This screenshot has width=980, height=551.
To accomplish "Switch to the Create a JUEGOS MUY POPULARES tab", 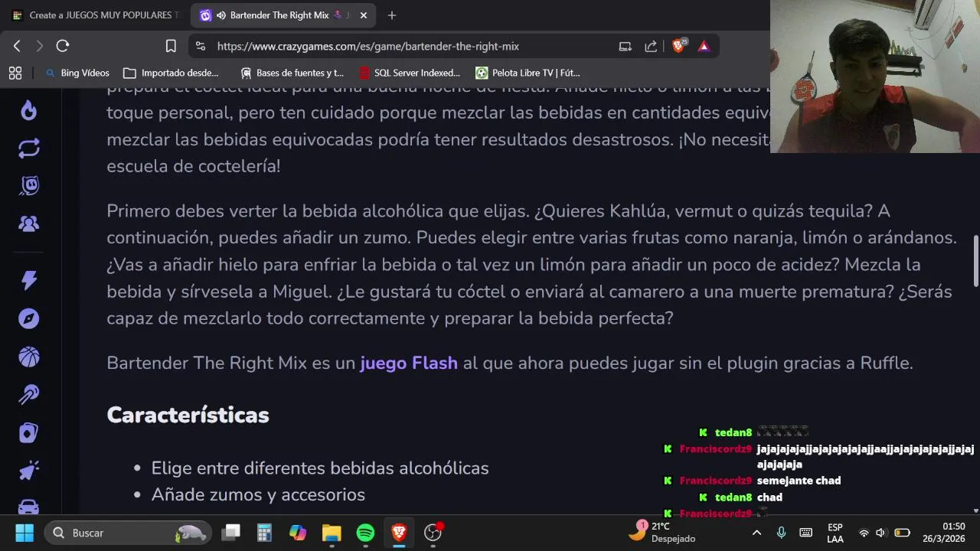I will click(x=94, y=15).
